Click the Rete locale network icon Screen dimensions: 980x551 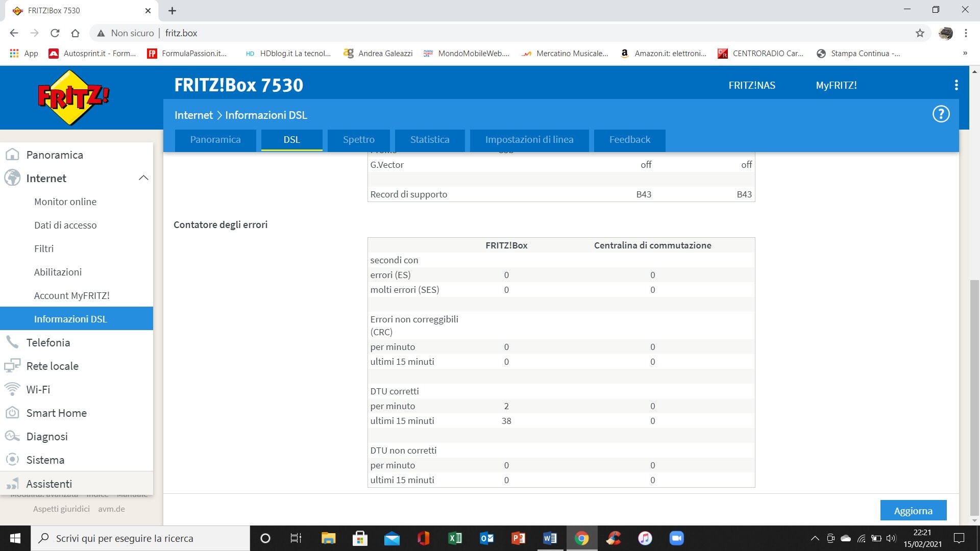[12, 366]
